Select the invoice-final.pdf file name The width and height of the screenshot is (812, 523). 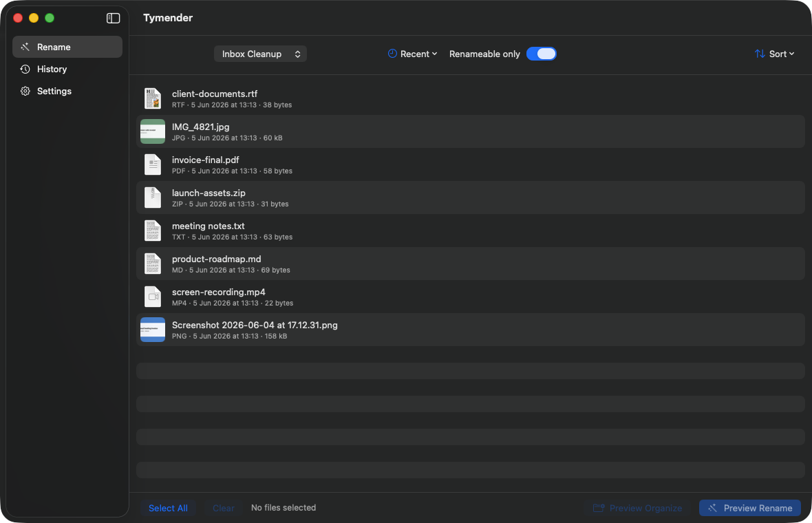coord(206,160)
